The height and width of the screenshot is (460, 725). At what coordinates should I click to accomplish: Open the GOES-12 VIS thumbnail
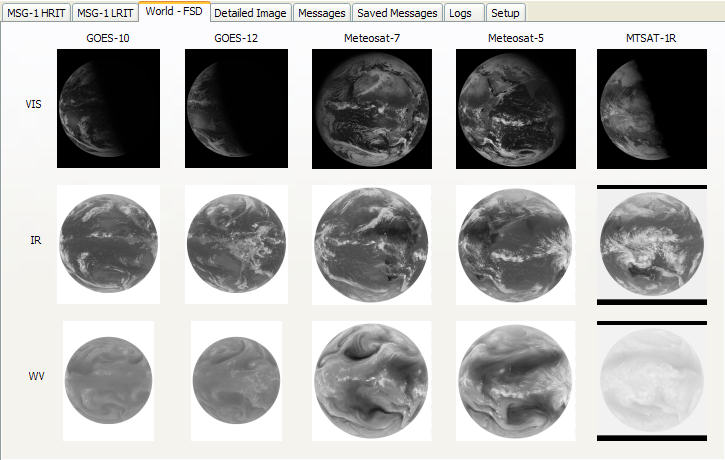click(236, 109)
